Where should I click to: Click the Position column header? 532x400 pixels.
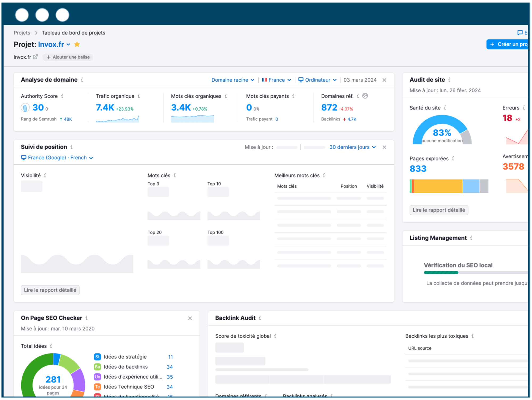point(349,186)
